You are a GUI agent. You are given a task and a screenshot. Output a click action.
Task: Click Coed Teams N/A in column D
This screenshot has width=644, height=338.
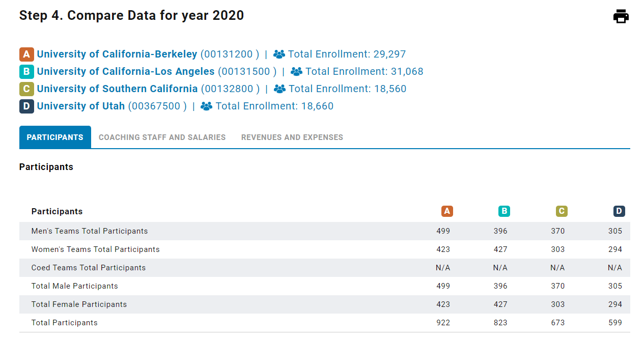point(615,268)
